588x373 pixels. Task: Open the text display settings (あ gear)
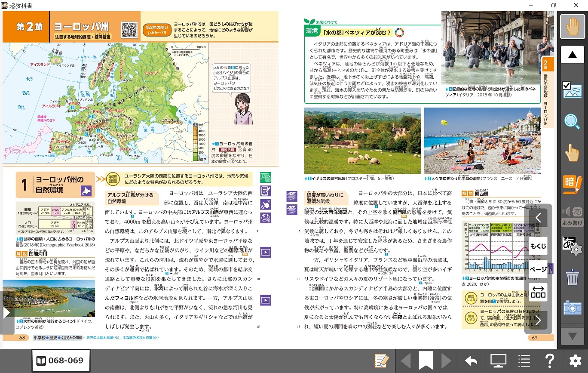[x=572, y=245]
